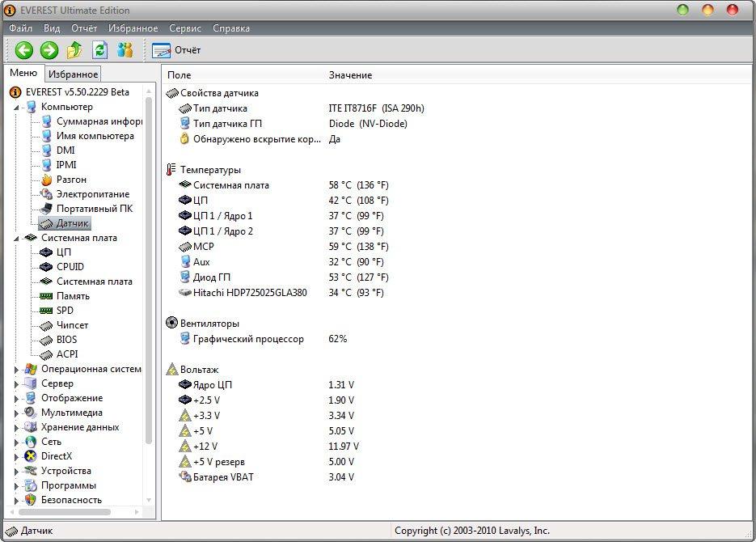Image resolution: width=756 pixels, height=542 pixels.
Task: Select the Графический процессор fan row
Action: tap(262, 339)
